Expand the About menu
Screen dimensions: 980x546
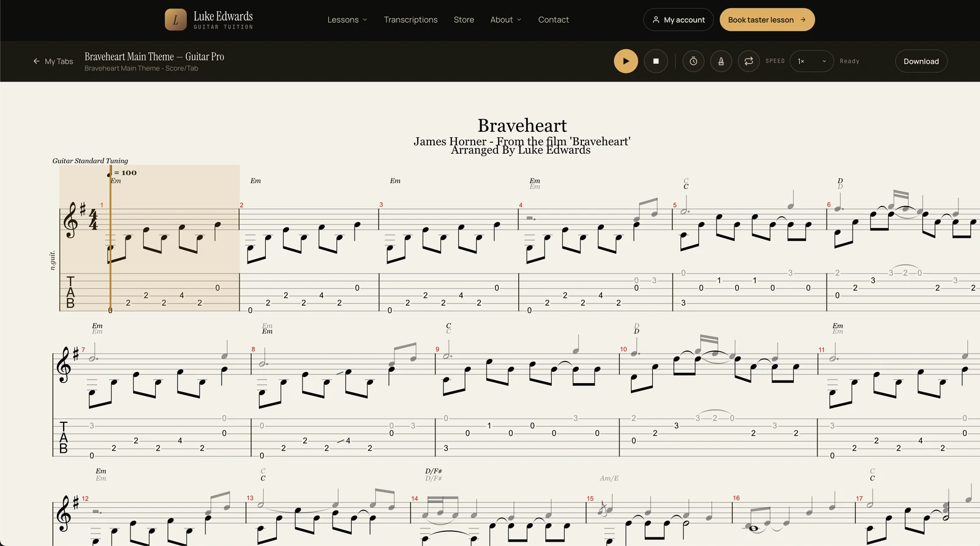point(506,20)
